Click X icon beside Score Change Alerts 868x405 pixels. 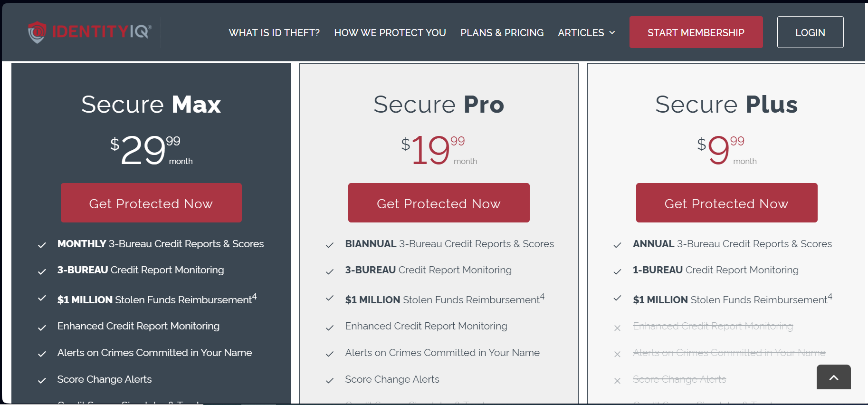(617, 381)
